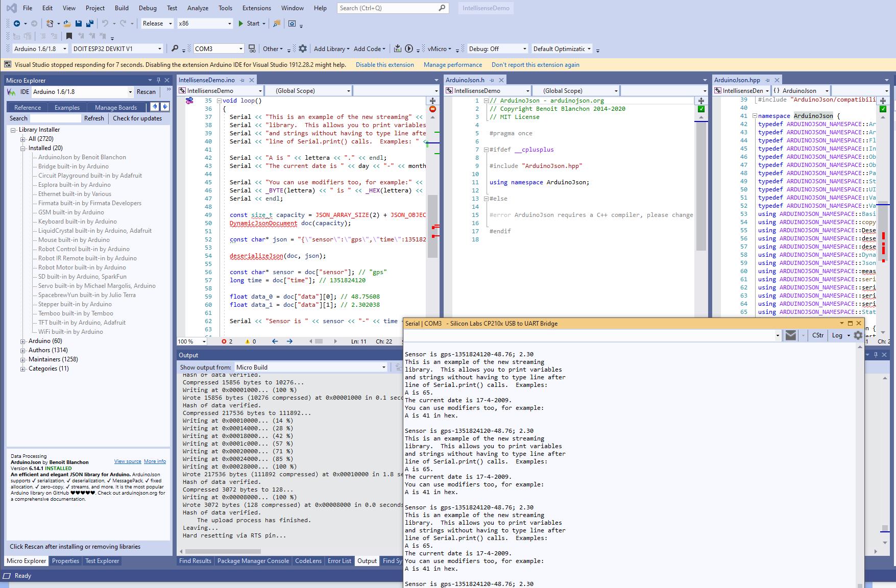Screen dimensions: 896x588
Task: Click Check for updates button
Action: 137,118
